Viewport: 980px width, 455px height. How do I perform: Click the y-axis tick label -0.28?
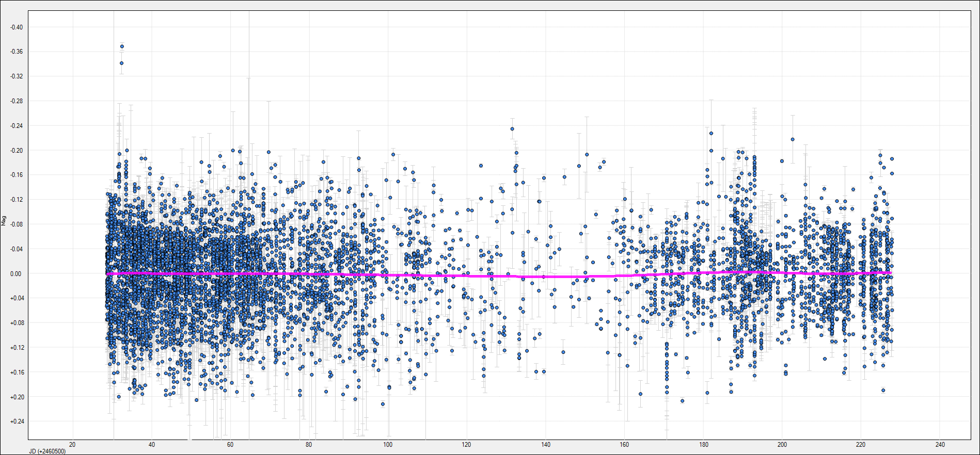click(17, 101)
